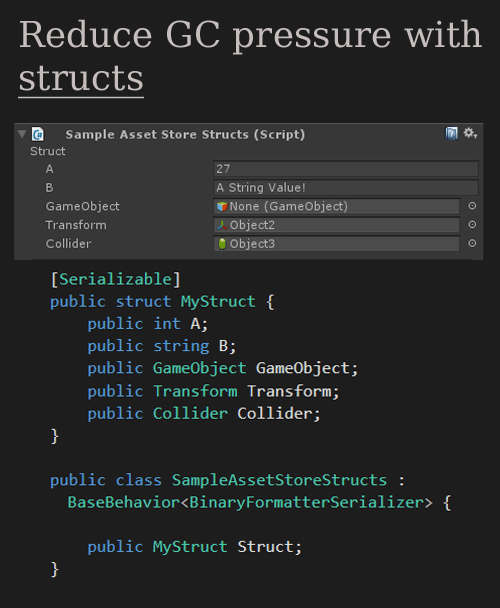Click the 'Transform' property label
Viewport: 500px width, 608px height.
click(76, 225)
